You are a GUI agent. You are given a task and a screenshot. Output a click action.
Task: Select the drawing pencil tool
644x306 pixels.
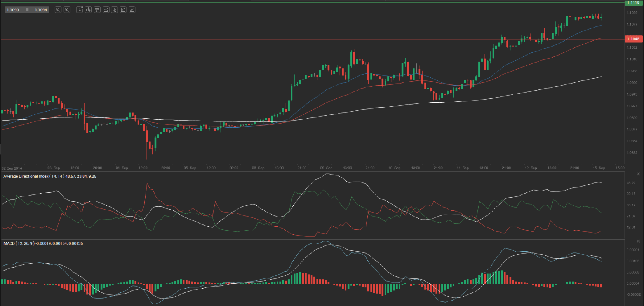click(132, 10)
